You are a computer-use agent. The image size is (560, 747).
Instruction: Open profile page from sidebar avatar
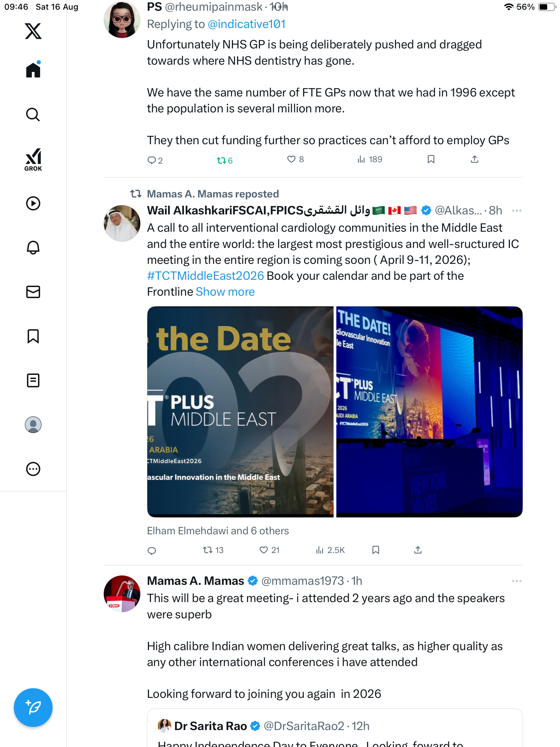[x=33, y=425]
